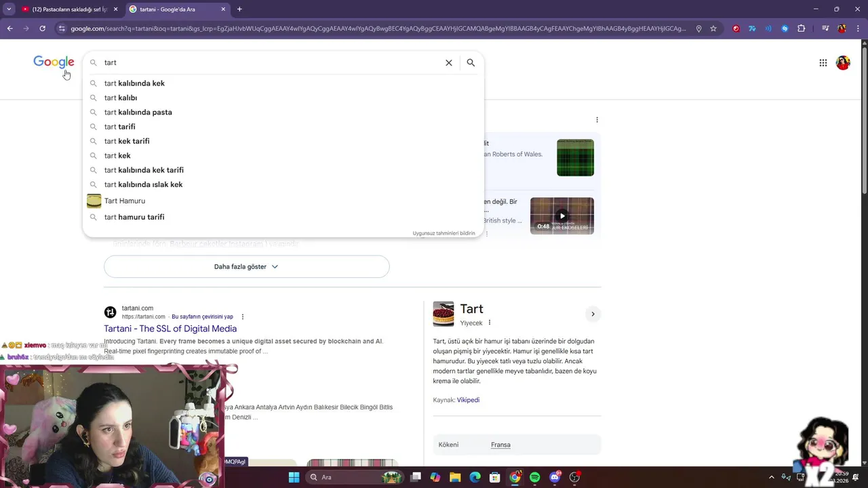Play the 0:48 tartan video thumbnail

tap(562, 216)
